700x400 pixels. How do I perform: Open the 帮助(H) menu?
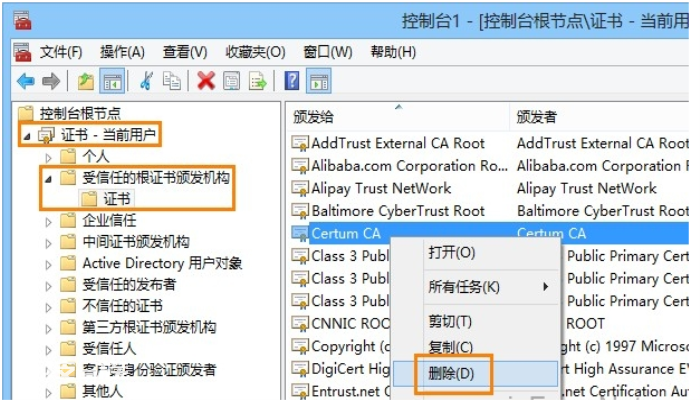click(x=393, y=52)
